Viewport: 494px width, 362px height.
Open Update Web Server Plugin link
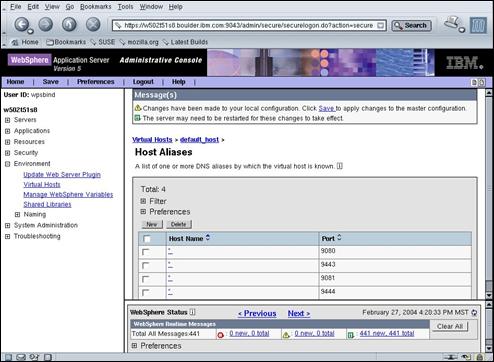(x=62, y=175)
